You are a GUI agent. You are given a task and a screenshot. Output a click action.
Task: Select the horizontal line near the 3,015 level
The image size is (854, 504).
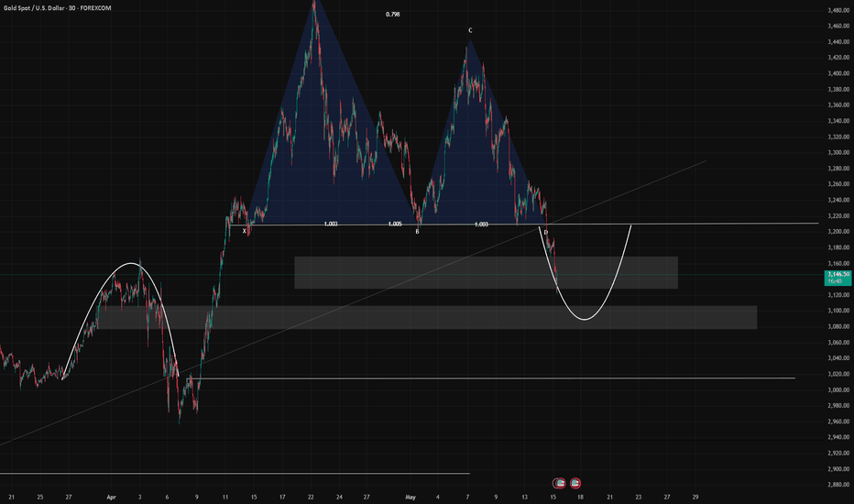pyautogui.click(x=490, y=378)
